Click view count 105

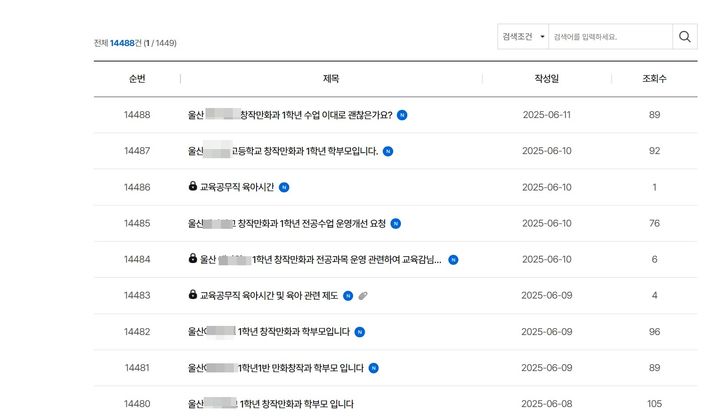click(x=654, y=404)
